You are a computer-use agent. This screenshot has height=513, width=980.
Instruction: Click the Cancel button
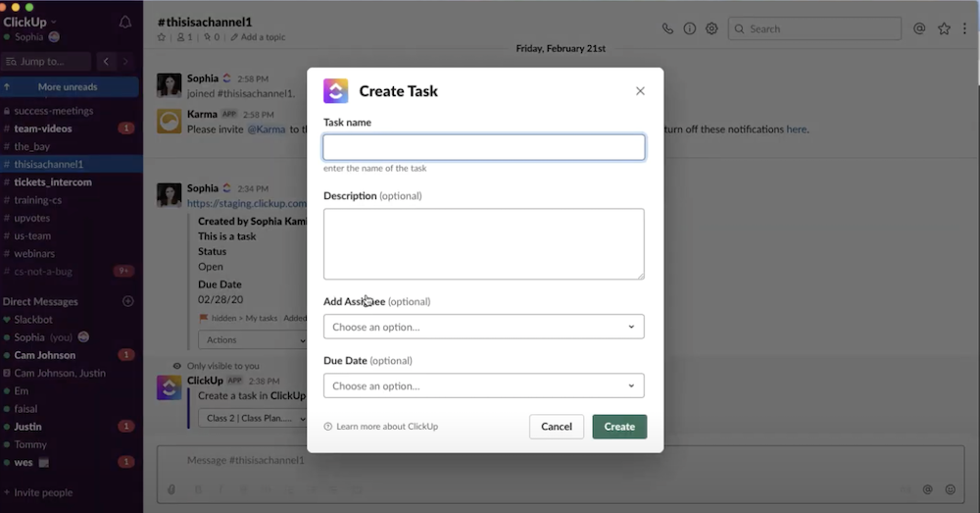(x=557, y=427)
